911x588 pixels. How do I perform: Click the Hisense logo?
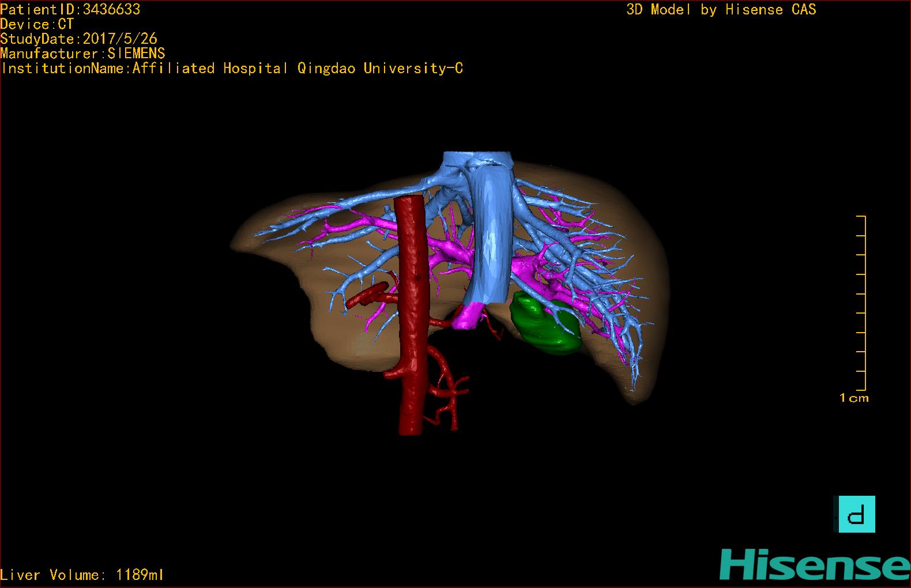coord(814,564)
